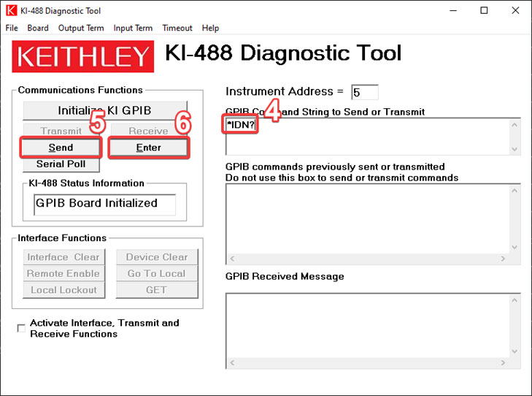
Task: Enable Activate Interface, Transmit and Receive checkbox
Action: point(21,328)
